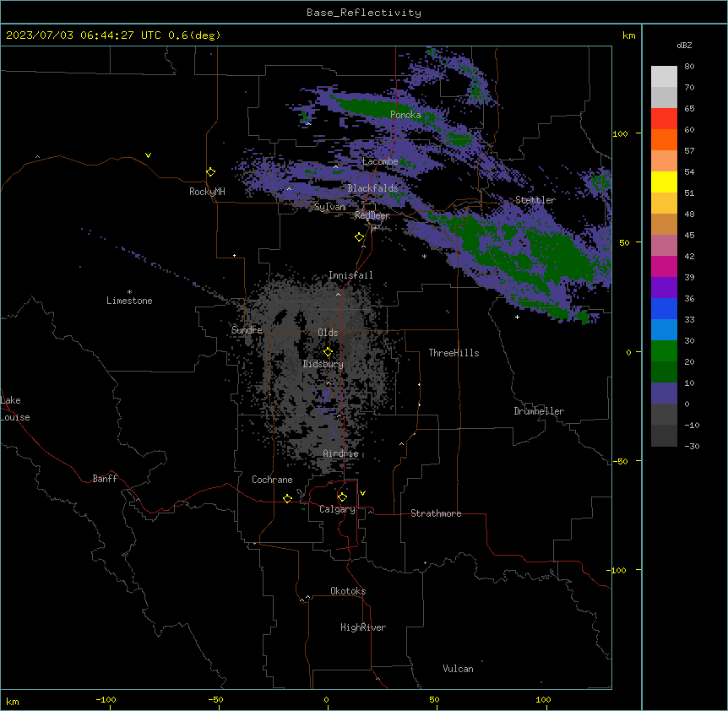Click the Lake Louise label
This screenshot has width=728, height=711.
15,409
